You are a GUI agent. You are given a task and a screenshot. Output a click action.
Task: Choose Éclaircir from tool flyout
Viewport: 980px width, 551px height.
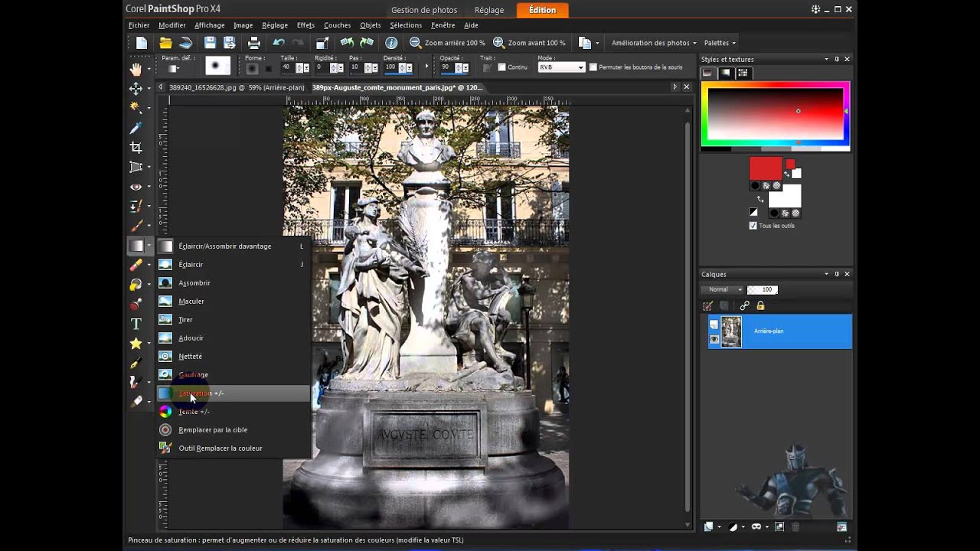[x=234, y=265]
